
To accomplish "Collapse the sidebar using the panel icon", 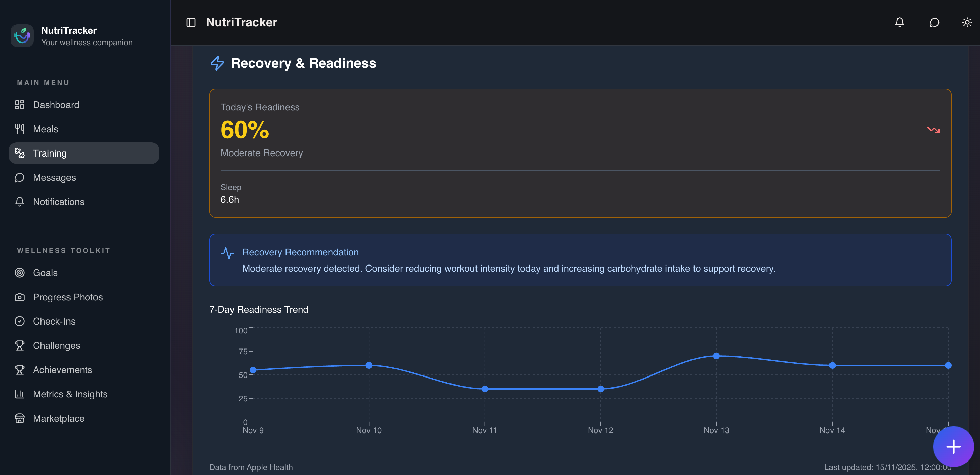I will click(x=191, y=23).
